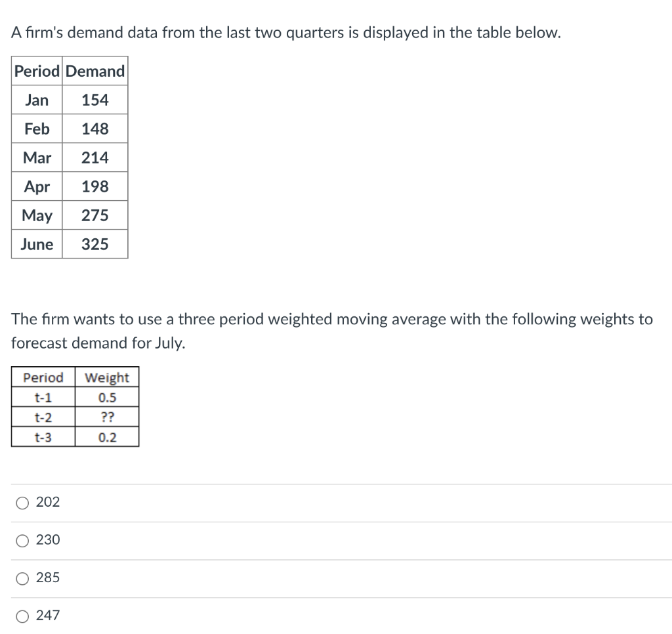The height and width of the screenshot is (634, 672).
Task: Click the Jan demand value 154
Action: pos(94,100)
